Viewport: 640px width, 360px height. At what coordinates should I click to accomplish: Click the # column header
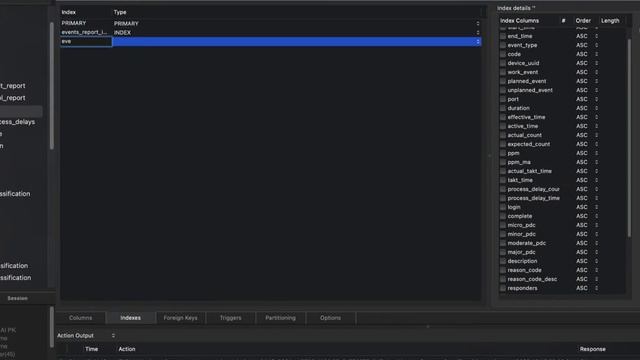coord(563,21)
